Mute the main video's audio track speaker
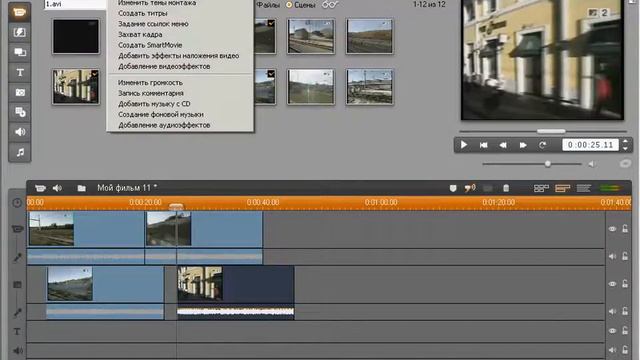Viewport: 640px width, 360px height. [612, 256]
